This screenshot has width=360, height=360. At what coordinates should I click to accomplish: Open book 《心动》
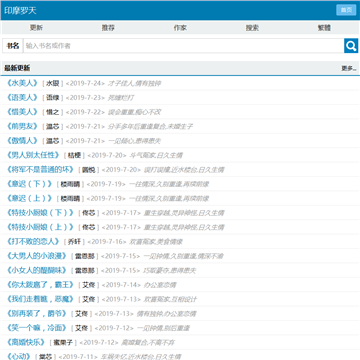coord(19,356)
